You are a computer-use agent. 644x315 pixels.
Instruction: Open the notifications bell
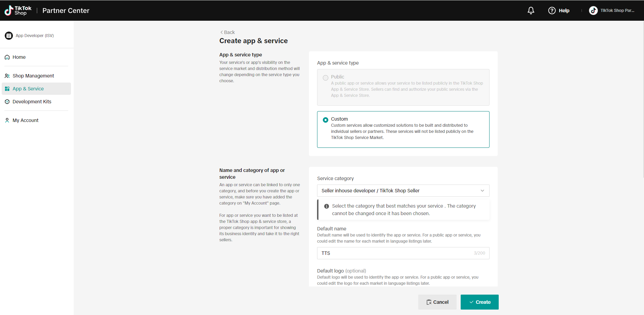click(531, 11)
